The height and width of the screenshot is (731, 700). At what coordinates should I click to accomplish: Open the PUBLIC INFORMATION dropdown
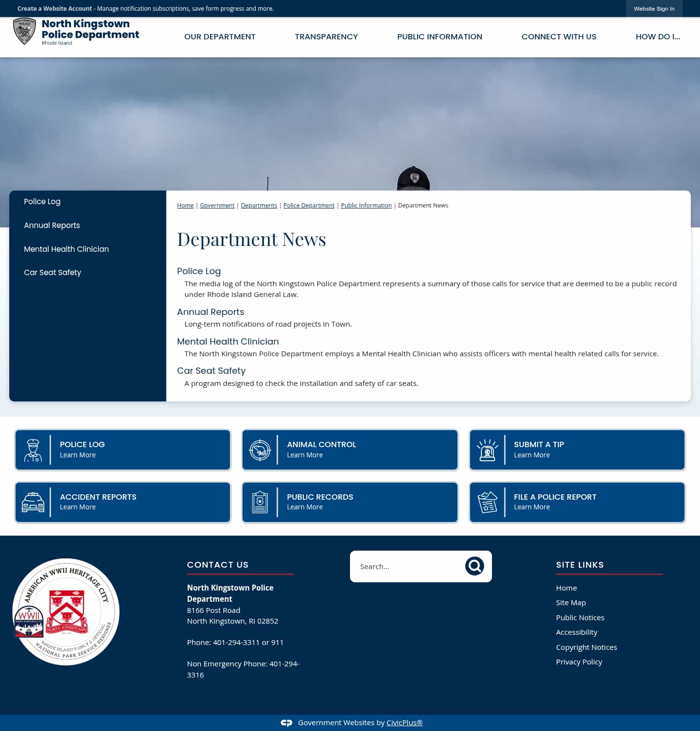tap(439, 36)
